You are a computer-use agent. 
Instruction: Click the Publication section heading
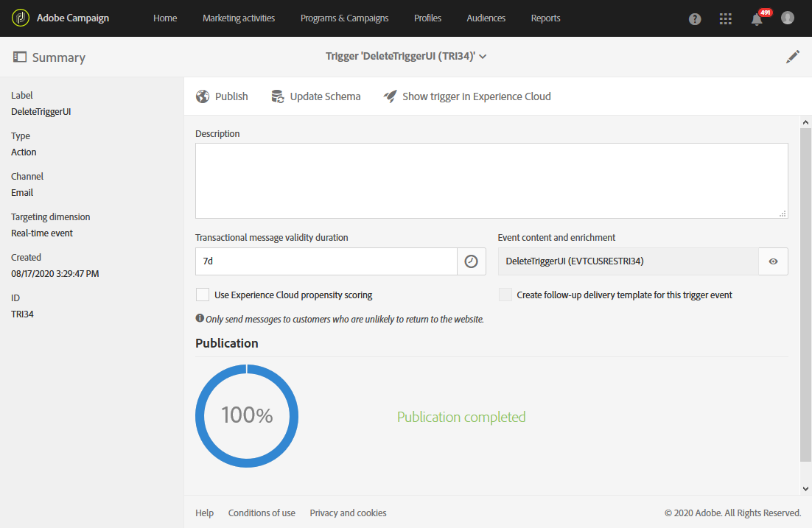tap(227, 343)
